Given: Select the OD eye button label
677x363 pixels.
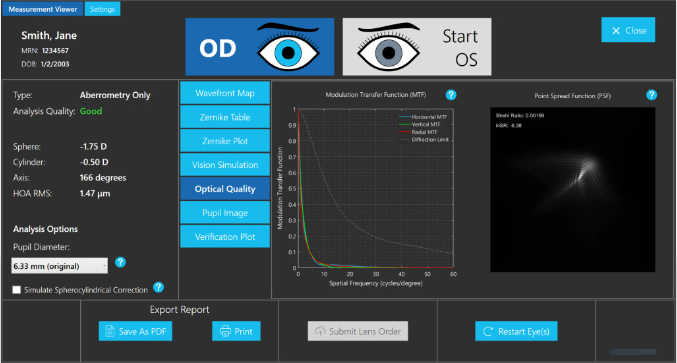Looking at the screenshot, I should [218, 48].
